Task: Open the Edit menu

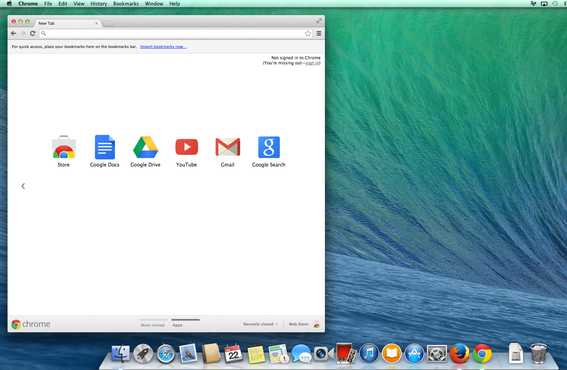Action: (63, 4)
